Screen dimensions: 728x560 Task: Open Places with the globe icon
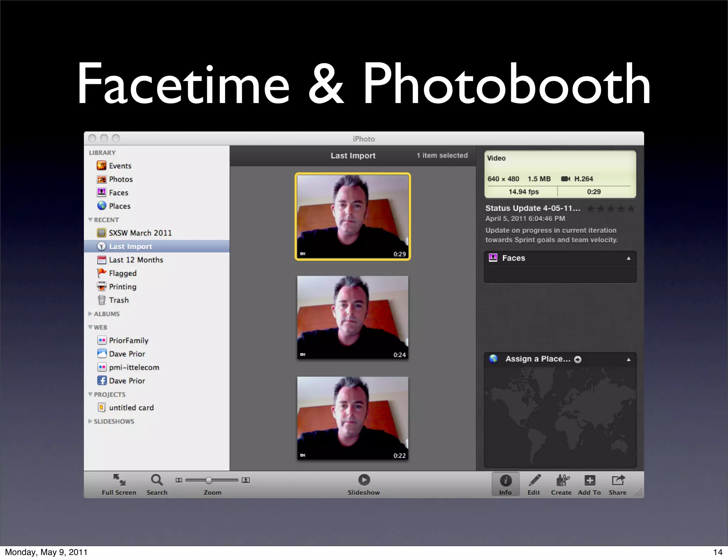point(114,206)
